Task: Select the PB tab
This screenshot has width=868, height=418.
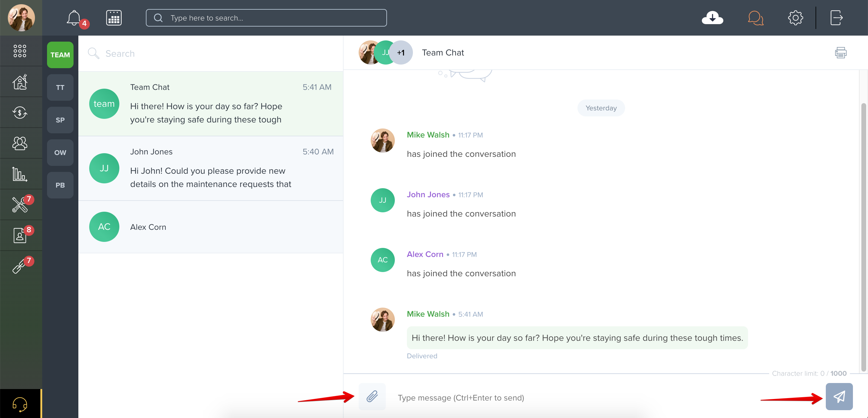Action: (x=60, y=185)
